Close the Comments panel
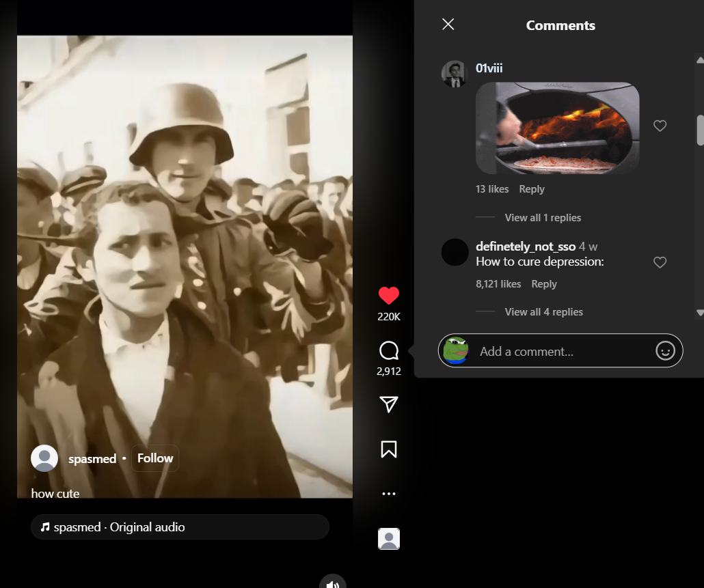This screenshot has width=704, height=588. [448, 24]
